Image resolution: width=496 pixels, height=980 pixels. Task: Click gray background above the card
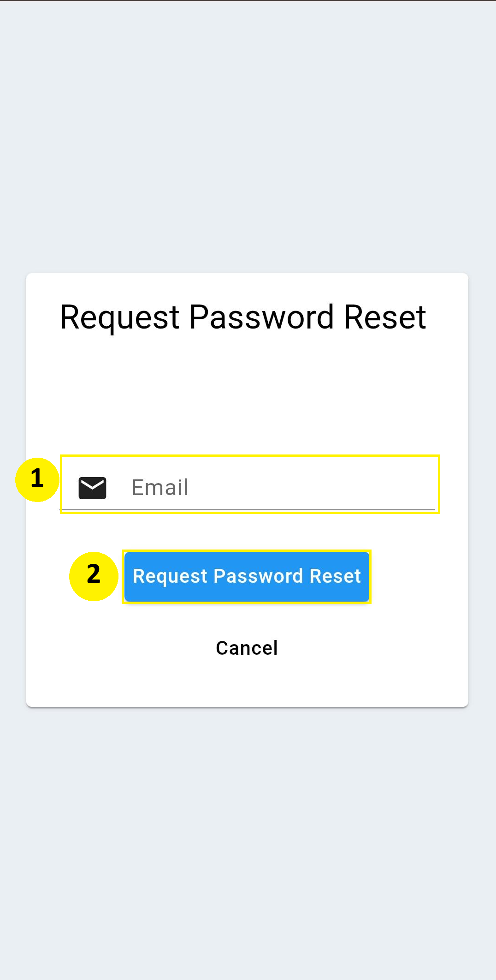(x=248, y=138)
